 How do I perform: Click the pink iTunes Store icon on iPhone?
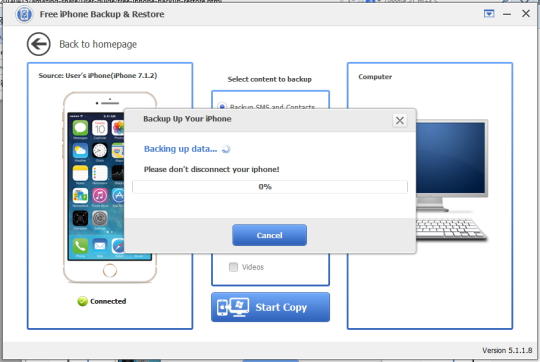coord(100,196)
